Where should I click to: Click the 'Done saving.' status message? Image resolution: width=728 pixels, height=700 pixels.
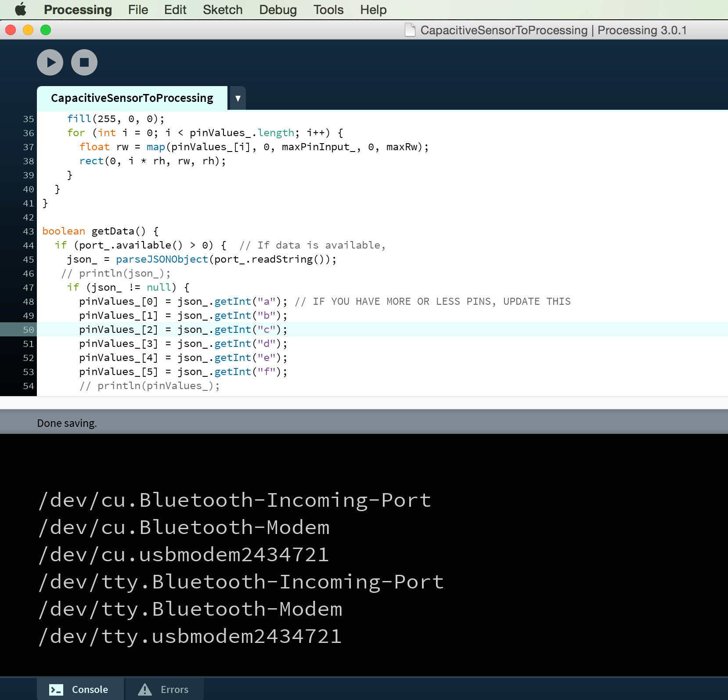click(x=67, y=423)
